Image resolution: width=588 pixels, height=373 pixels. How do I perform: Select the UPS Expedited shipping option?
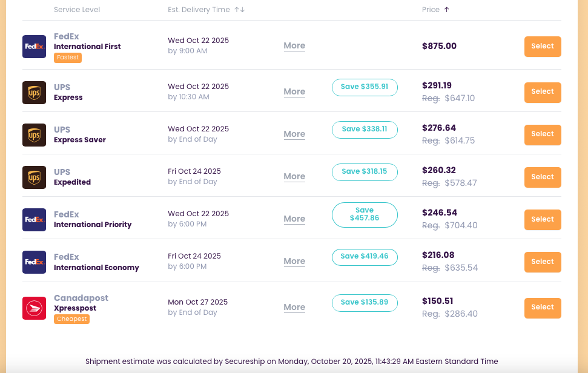click(x=543, y=177)
